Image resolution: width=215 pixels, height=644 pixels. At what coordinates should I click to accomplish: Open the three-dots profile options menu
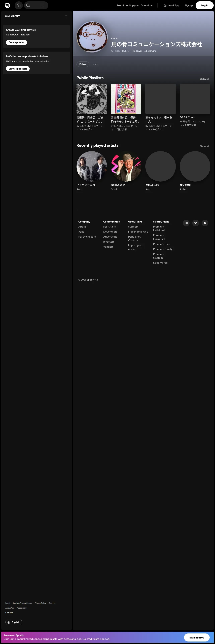[95, 64]
